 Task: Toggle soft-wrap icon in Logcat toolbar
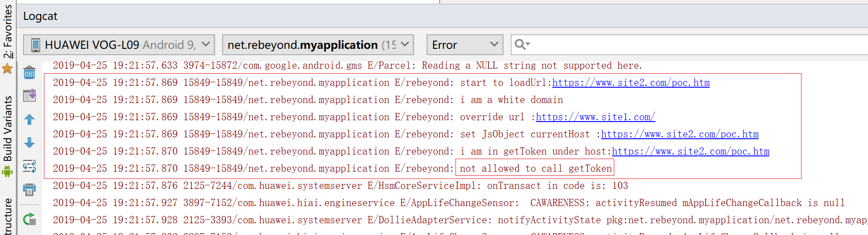click(x=29, y=166)
